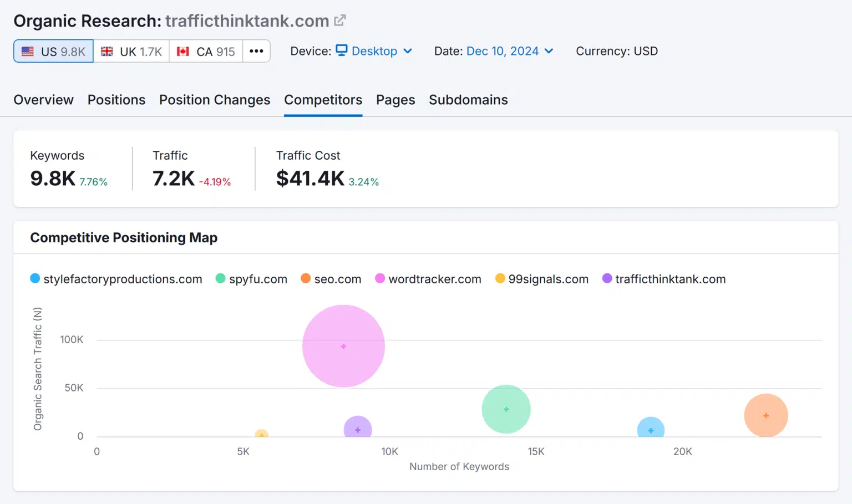The image size is (852, 504).
Task: Open the Date selector dropdown
Action: 509,51
